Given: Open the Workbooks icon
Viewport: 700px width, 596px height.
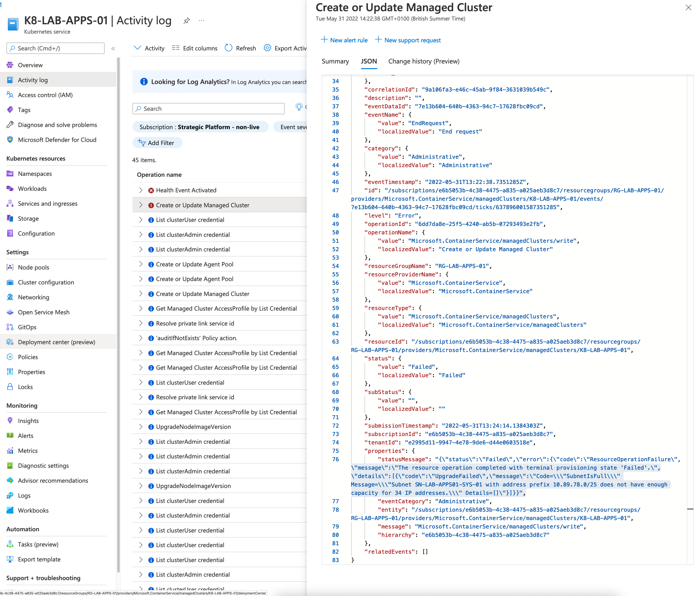Looking at the screenshot, I should [10, 510].
